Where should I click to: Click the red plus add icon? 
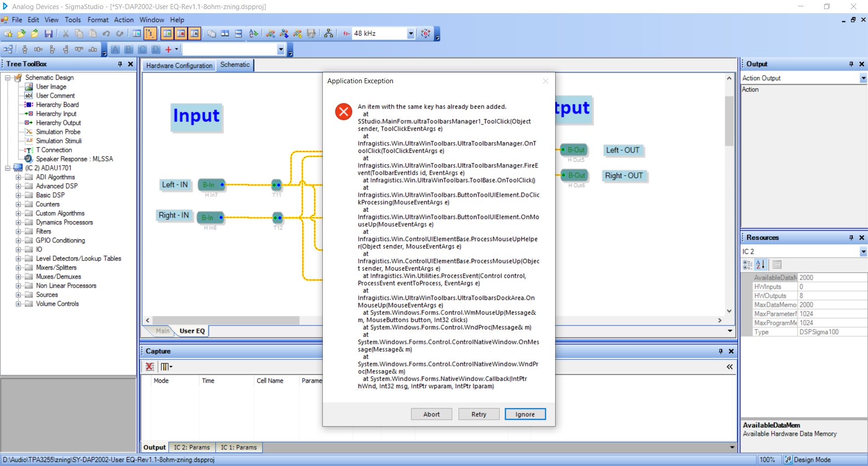click(168, 50)
